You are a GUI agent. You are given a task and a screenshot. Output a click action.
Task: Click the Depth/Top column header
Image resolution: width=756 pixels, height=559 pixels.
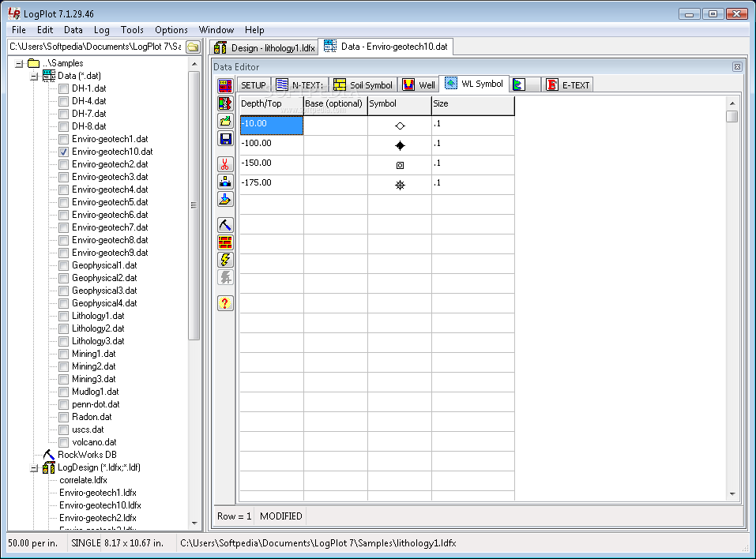tap(272, 106)
